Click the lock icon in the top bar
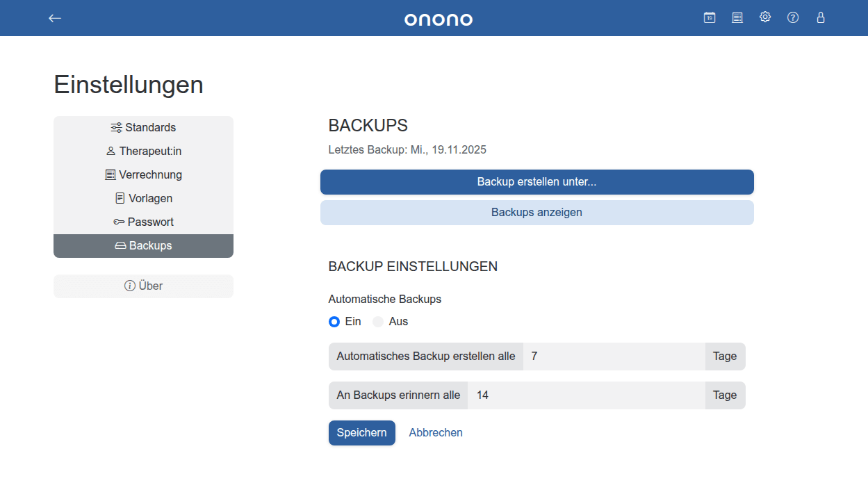Viewport: 868px width, 483px height. 821,17
